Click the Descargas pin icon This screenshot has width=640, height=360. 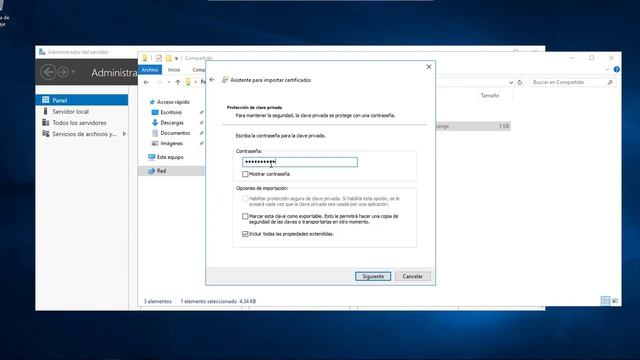click(x=201, y=122)
